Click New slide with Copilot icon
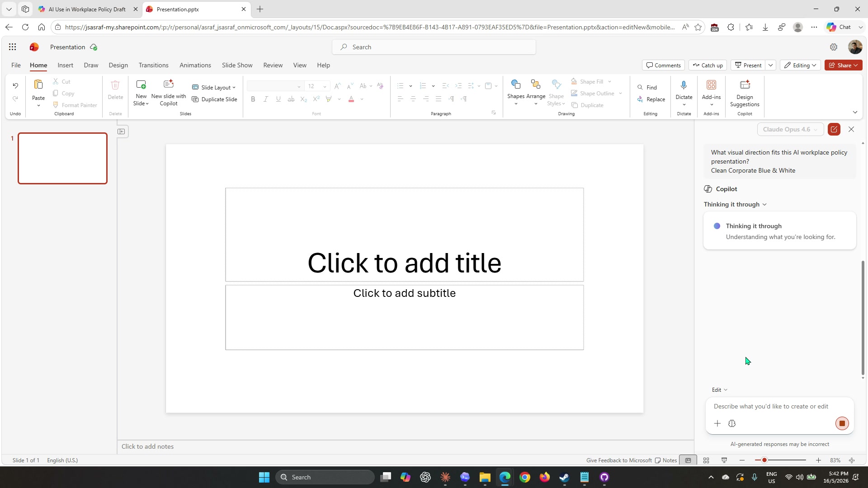 pos(169,84)
